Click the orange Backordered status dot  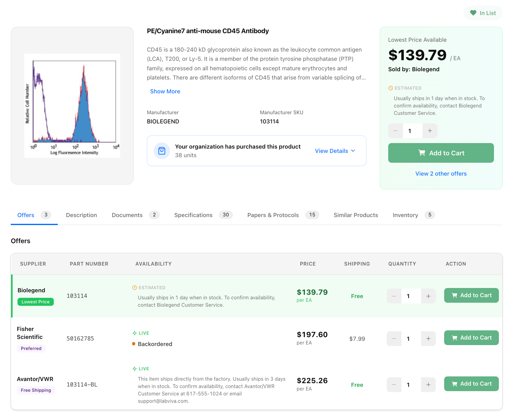[x=134, y=344]
